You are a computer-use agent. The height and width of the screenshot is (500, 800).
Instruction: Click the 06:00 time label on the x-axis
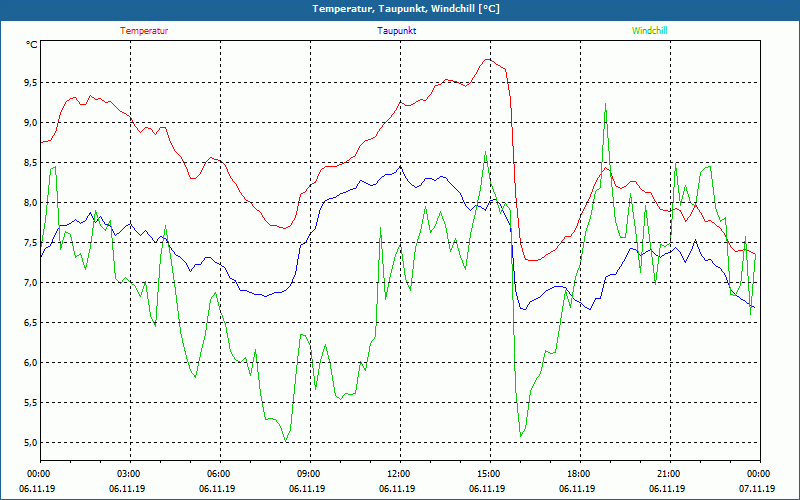tap(220, 474)
